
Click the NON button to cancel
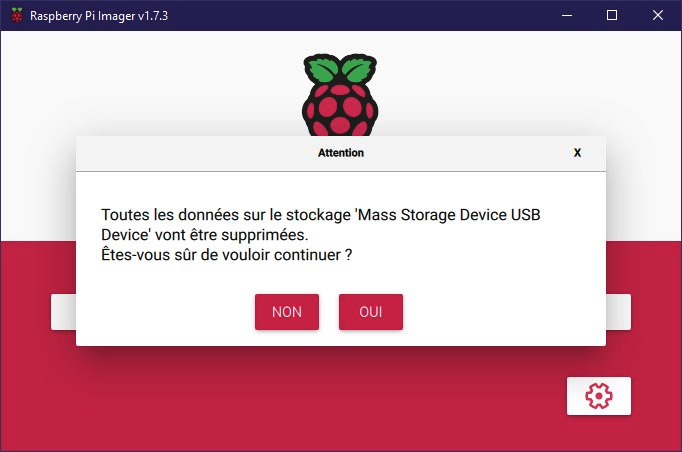coord(286,312)
